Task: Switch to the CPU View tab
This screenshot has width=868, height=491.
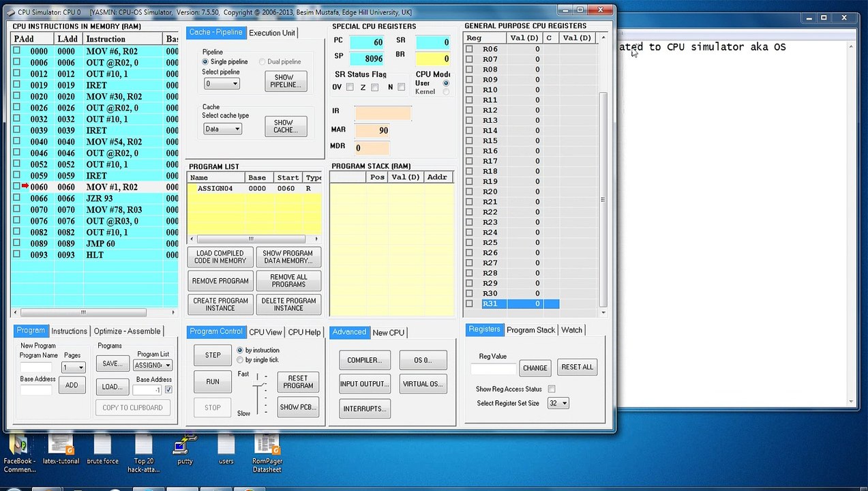Action: [x=265, y=332]
